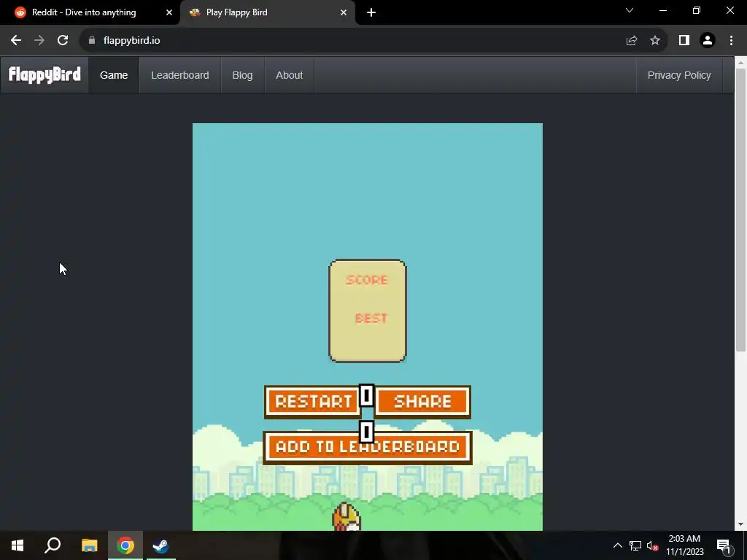Go to the Blog nav item
This screenshot has width=747, height=560.
242,75
